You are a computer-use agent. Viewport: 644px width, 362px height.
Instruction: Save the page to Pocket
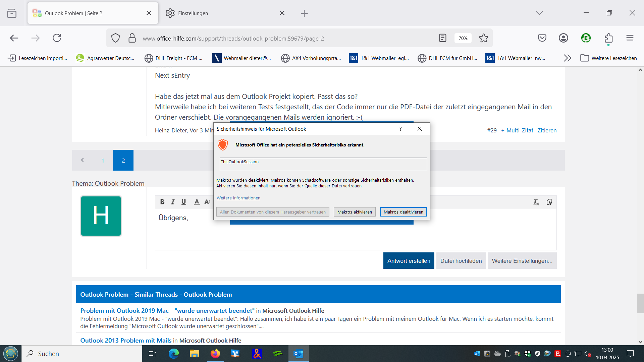click(542, 38)
